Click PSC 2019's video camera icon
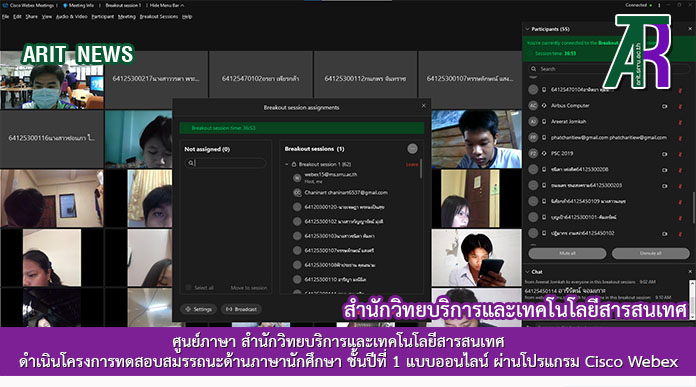The image size is (696, 387). 664,154
